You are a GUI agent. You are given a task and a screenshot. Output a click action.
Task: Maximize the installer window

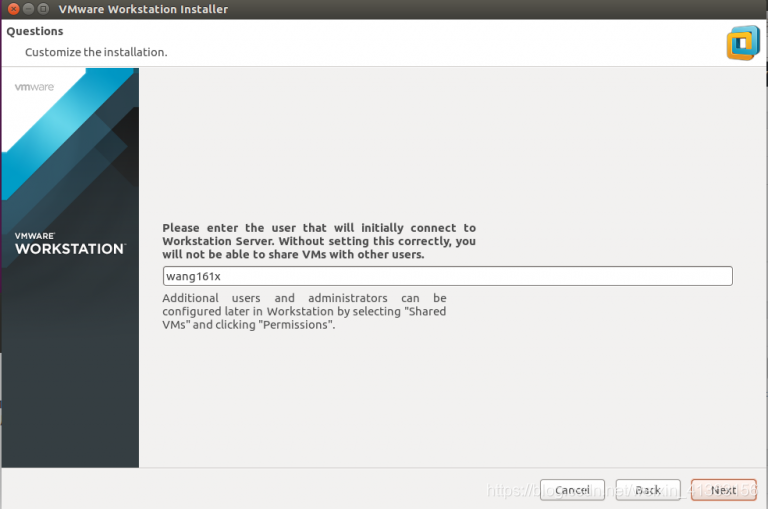[43, 9]
